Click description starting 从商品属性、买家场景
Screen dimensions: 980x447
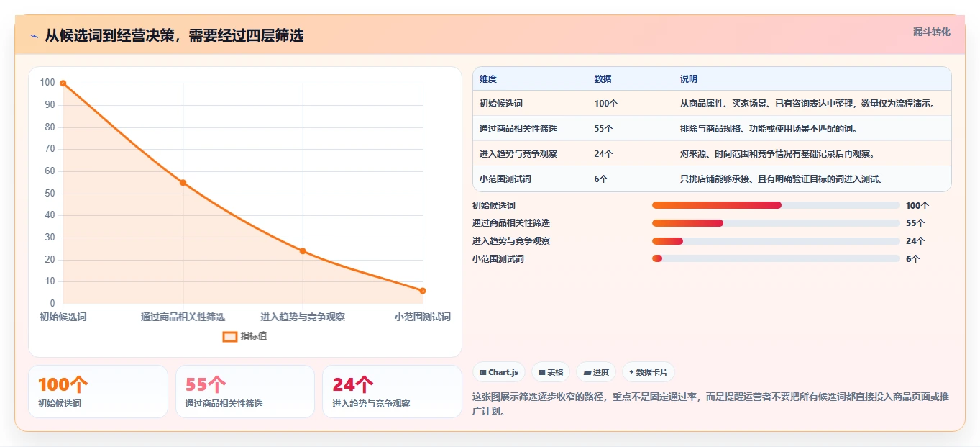click(x=809, y=104)
